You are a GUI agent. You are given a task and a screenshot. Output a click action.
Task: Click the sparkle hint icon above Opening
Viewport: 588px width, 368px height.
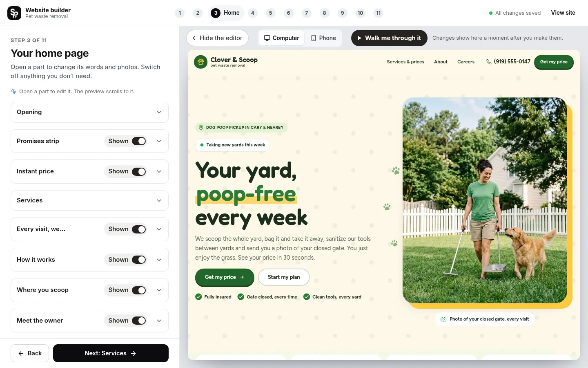point(13,91)
